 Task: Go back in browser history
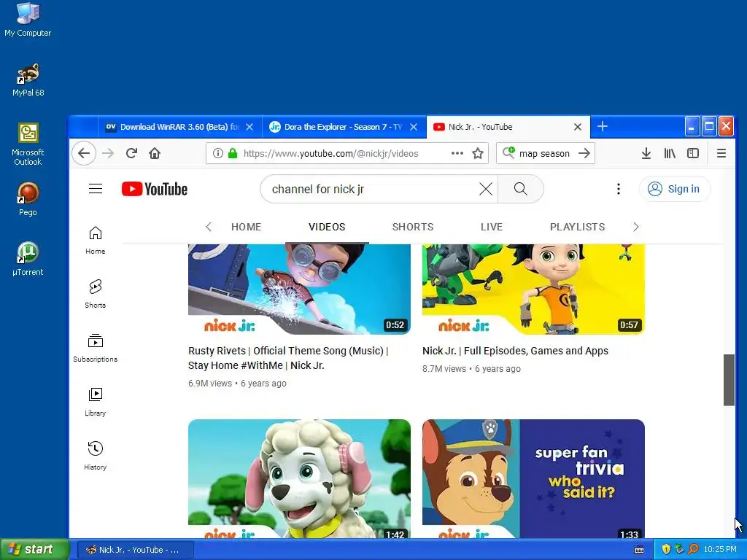84,153
